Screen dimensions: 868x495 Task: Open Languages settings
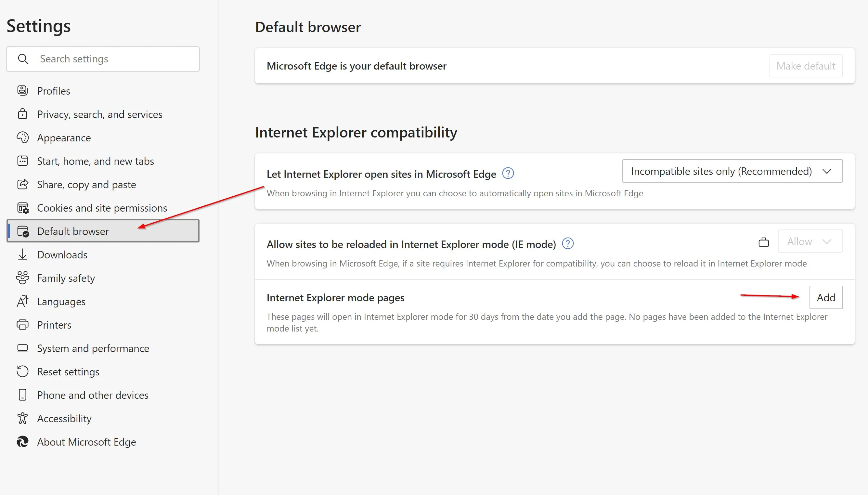click(103, 302)
